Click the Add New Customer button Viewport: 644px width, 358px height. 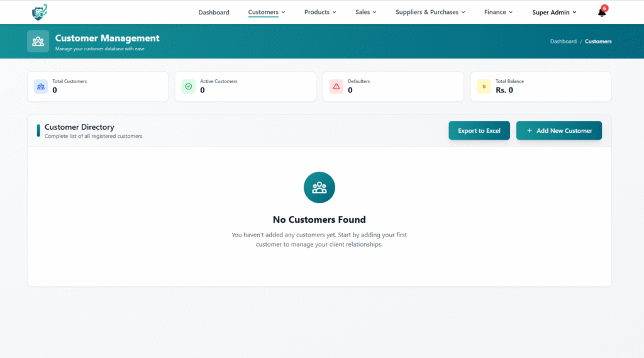pyautogui.click(x=558, y=130)
